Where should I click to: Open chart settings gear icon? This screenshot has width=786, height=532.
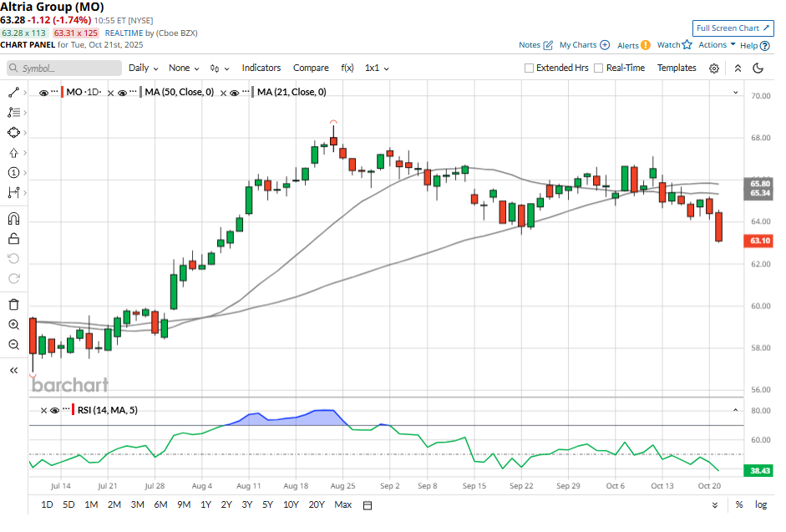pos(714,68)
